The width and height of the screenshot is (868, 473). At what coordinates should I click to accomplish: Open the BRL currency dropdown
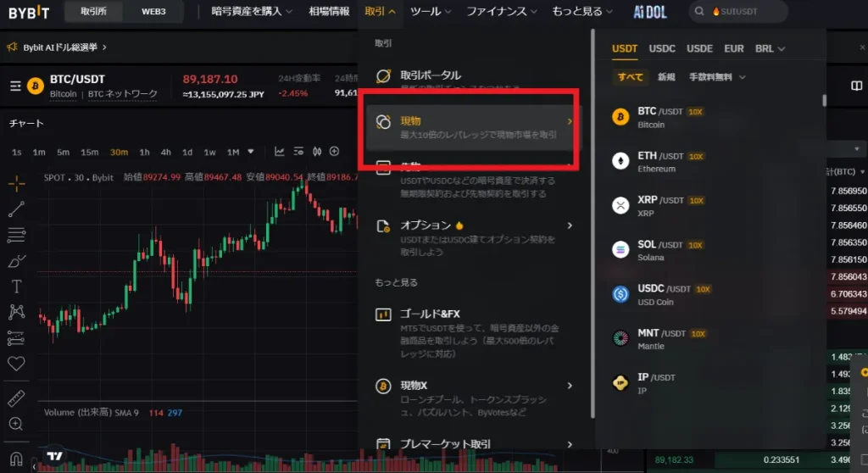pos(770,48)
